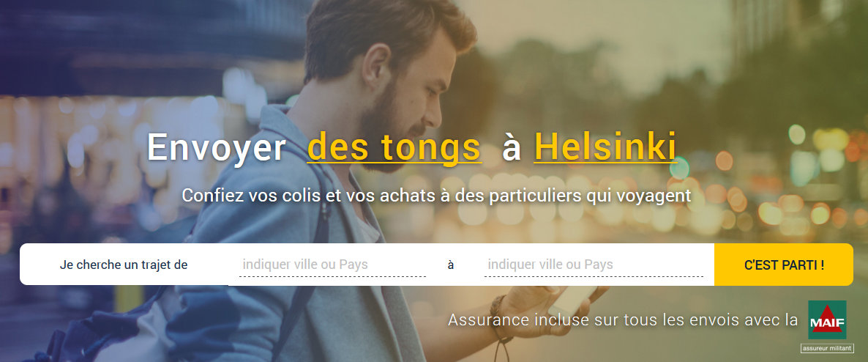The height and width of the screenshot is (362, 868).
Task: Click the "assureur militant" badge below MAIF
Action: pyautogui.click(x=827, y=349)
